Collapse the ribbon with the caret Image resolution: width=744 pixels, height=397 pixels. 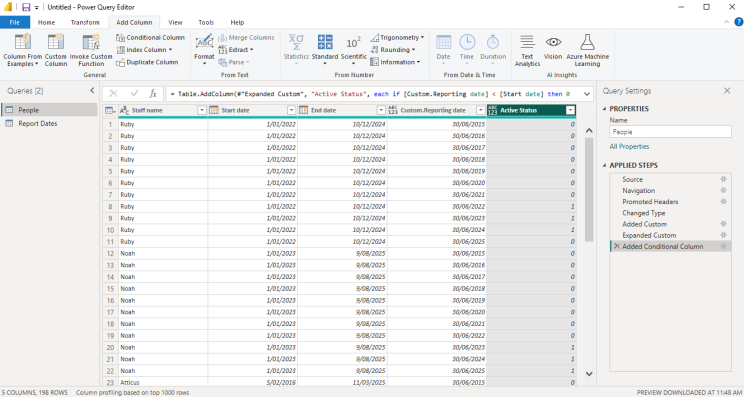(726, 22)
